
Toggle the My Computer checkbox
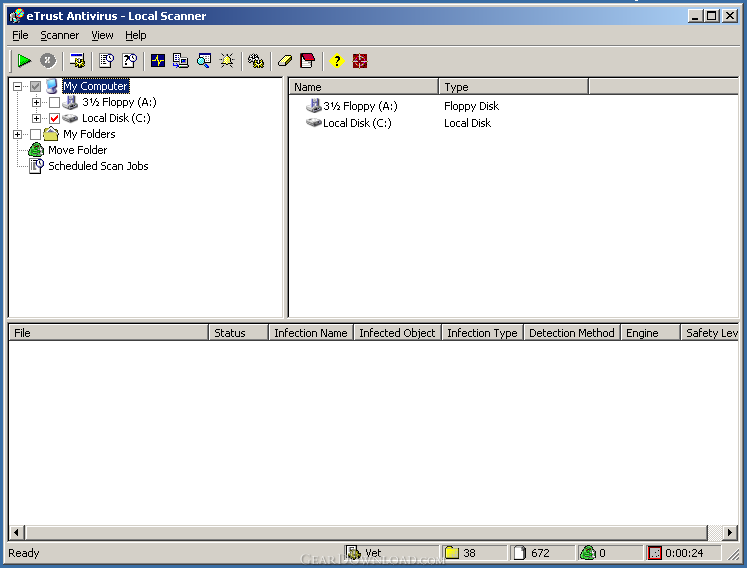click(x=36, y=86)
